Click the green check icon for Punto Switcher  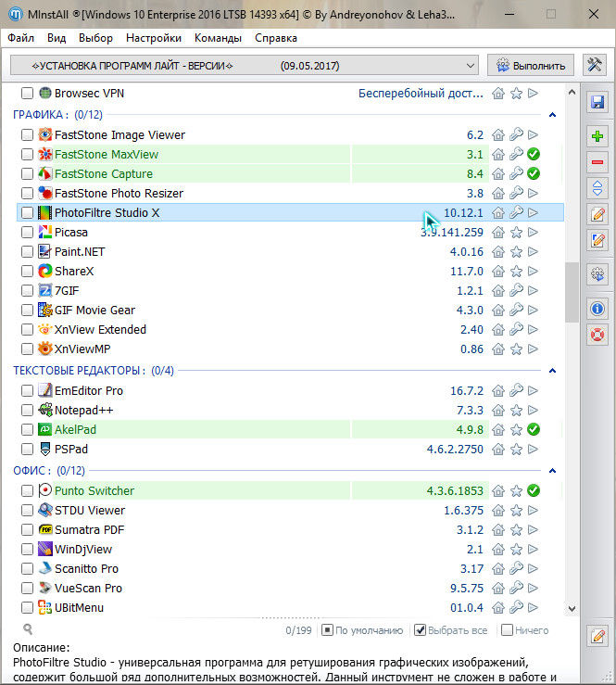point(534,490)
